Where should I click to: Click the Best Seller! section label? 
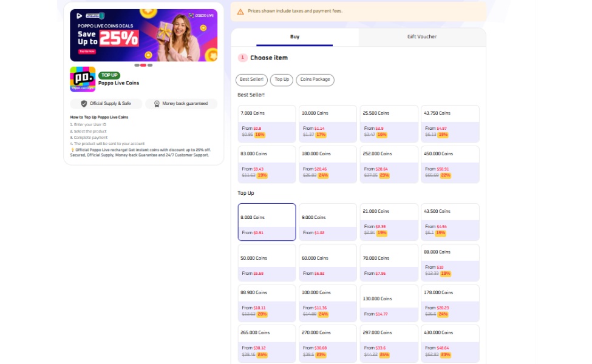click(251, 95)
